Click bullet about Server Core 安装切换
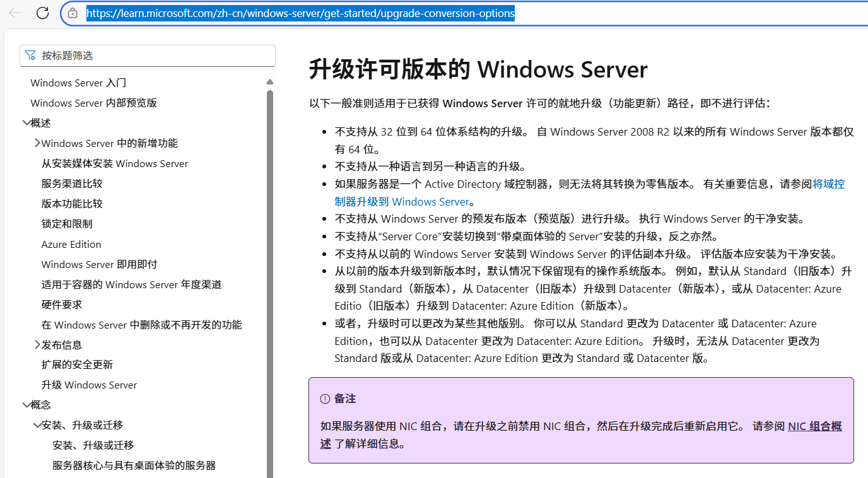Image resolution: width=868 pixels, height=478 pixels. 527,236
